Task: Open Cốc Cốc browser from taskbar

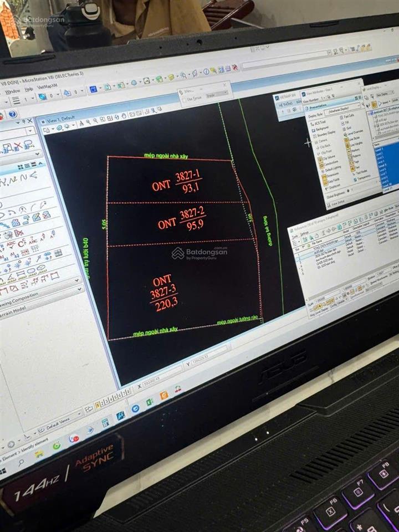Action: point(57,445)
